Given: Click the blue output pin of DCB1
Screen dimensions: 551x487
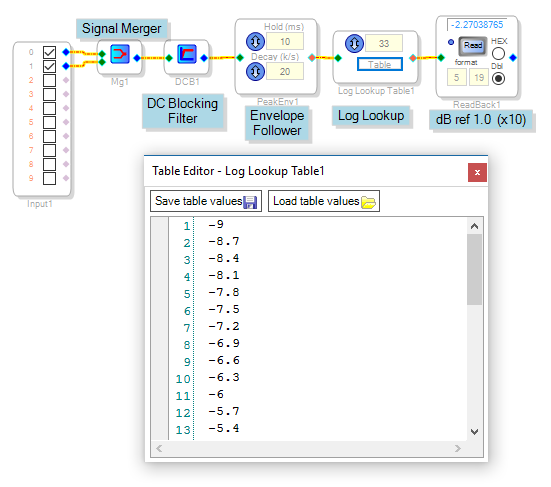Looking at the screenshot, I should (x=204, y=58).
